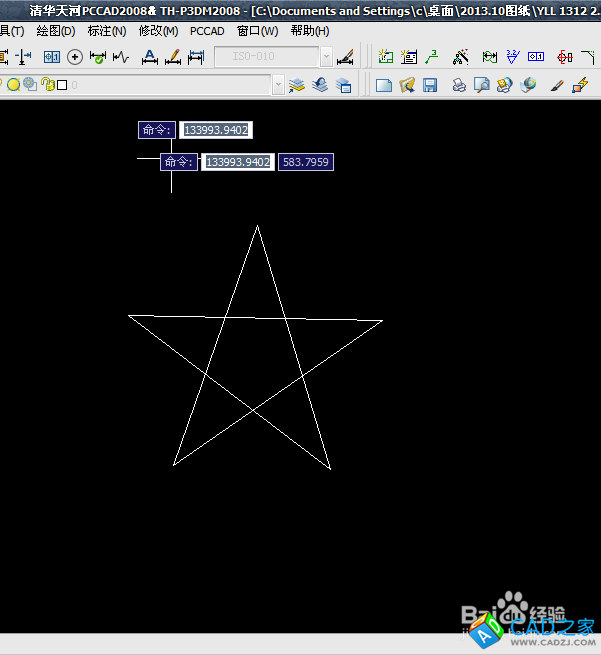
Task: Click the 583.7959 coordinate input field
Action: point(306,162)
